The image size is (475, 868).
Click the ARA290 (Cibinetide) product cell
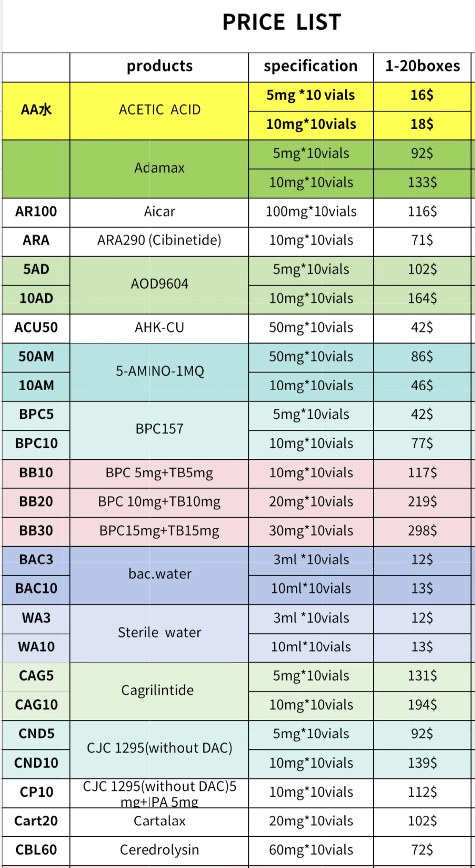(x=159, y=240)
